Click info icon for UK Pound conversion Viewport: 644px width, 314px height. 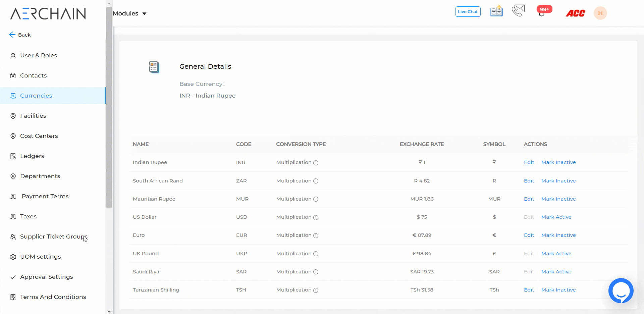316,254
